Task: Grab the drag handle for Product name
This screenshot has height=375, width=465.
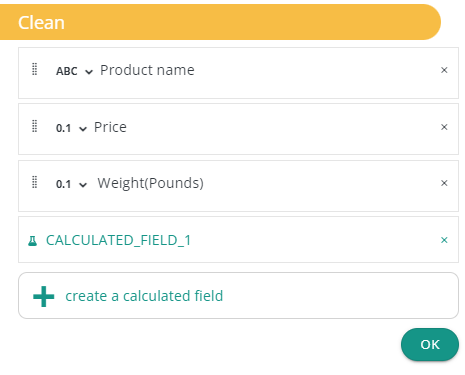Action: [x=34, y=69]
